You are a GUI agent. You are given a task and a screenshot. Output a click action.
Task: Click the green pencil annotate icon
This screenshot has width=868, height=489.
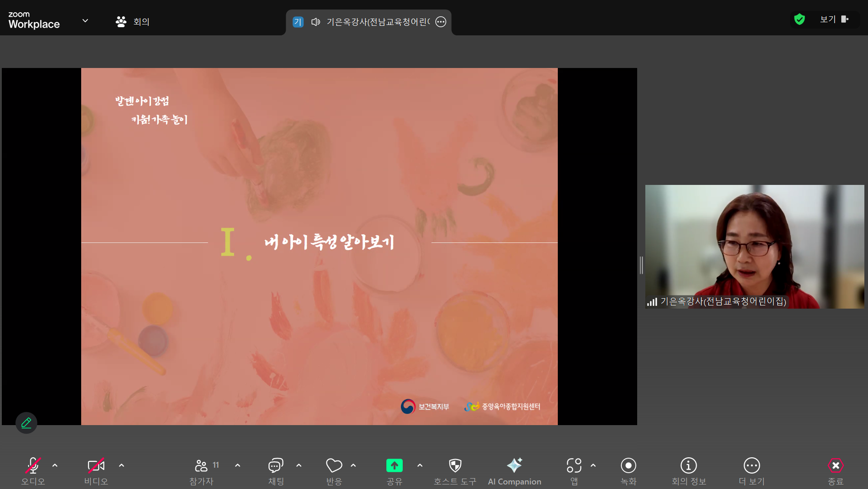(x=26, y=423)
